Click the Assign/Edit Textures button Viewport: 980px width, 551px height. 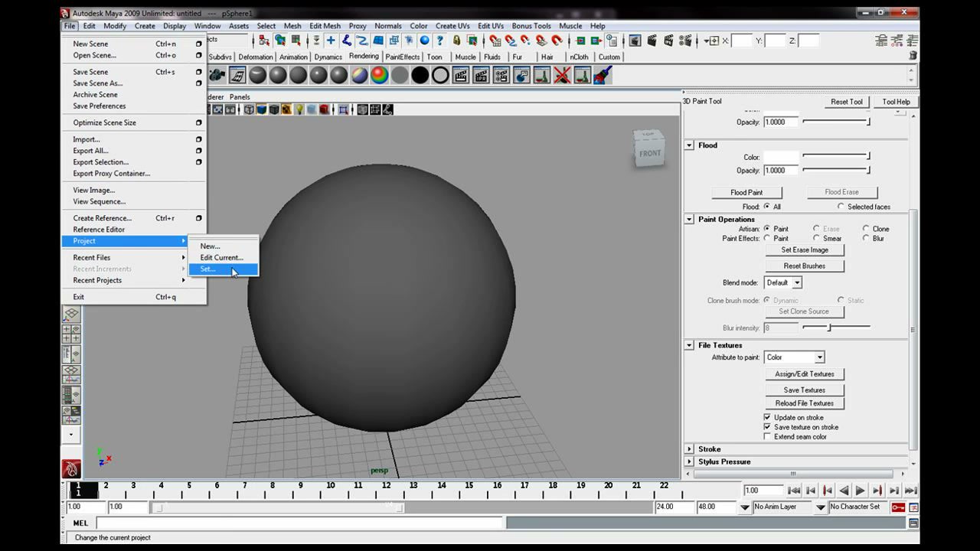click(x=805, y=374)
